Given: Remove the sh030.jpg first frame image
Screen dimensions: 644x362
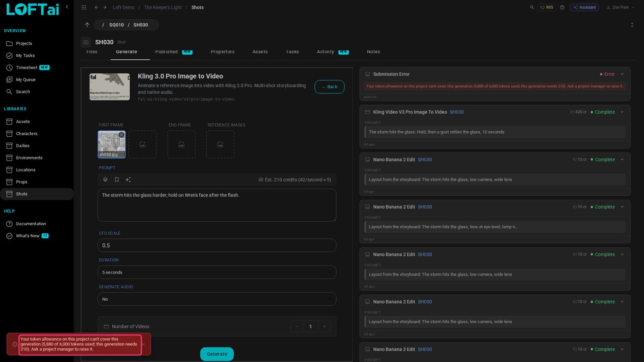Looking at the screenshot, I should (x=121, y=135).
